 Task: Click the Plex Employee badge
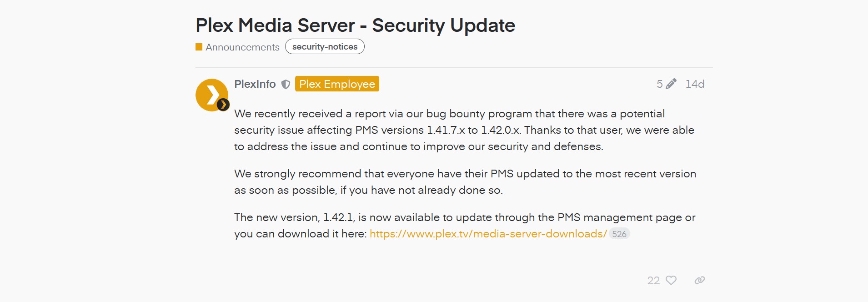pos(337,84)
